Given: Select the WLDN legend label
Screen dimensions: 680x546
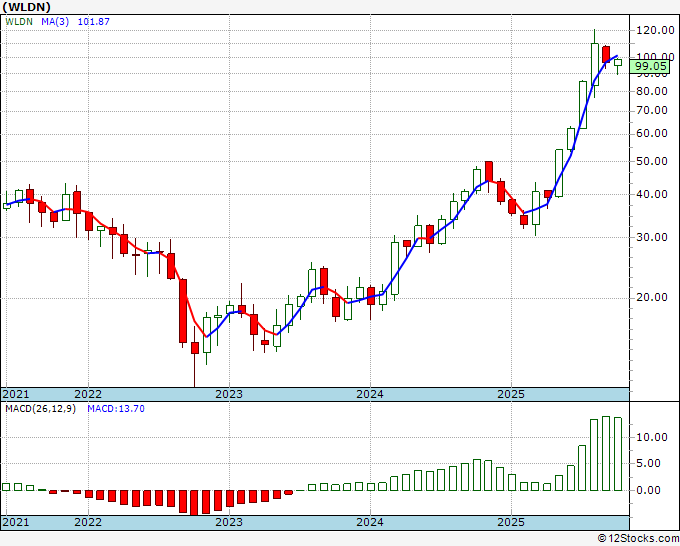Looking at the screenshot, I should click(x=19, y=22).
